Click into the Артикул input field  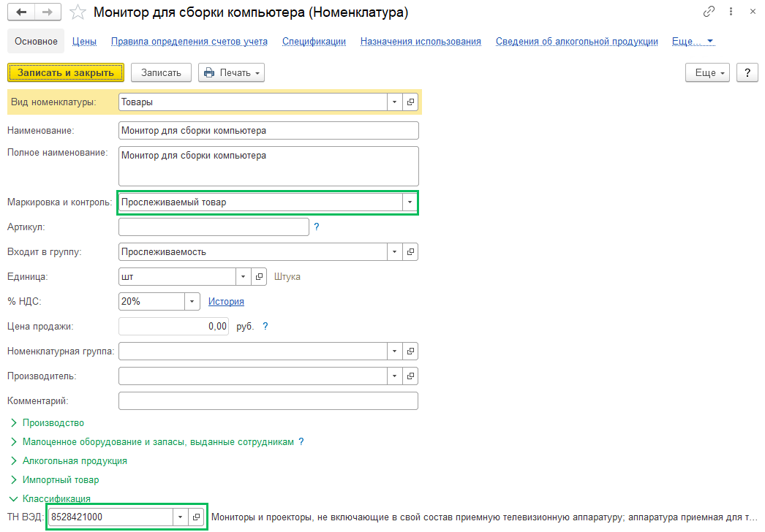point(214,227)
